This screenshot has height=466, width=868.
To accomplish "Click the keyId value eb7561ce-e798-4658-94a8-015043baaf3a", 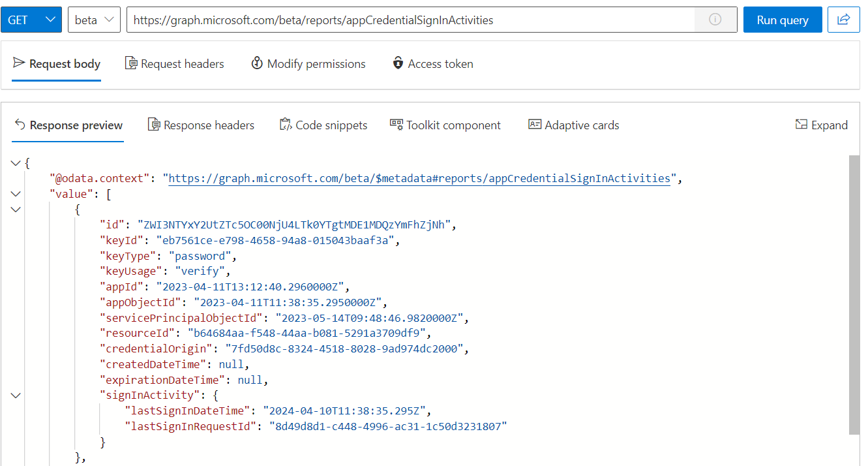I will click(277, 241).
